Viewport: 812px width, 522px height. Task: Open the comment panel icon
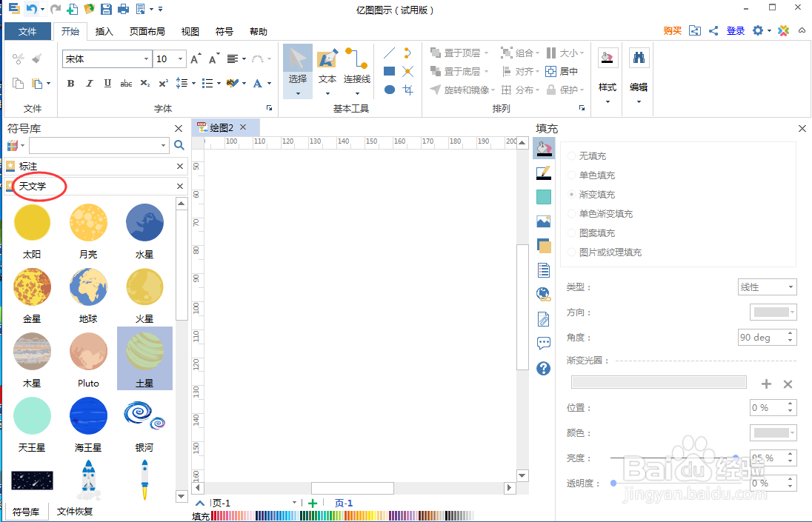(543, 342)
